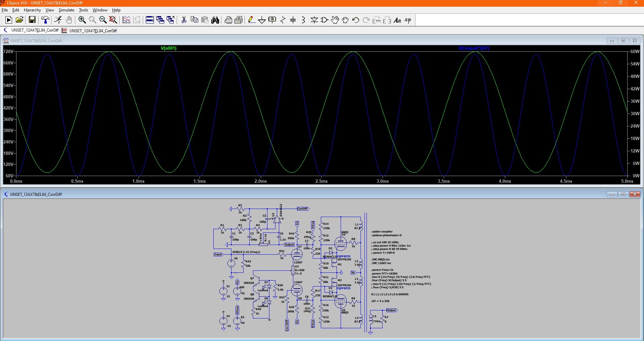Click the Input net label in the schematic

218,254
